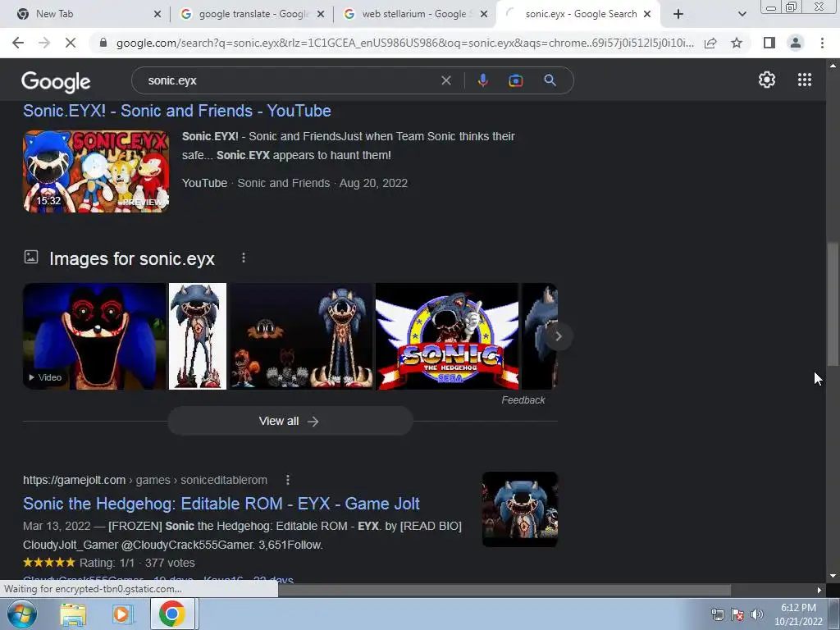
Task: Open the Chrome profile avatar
Action: (x=796, y=43)
